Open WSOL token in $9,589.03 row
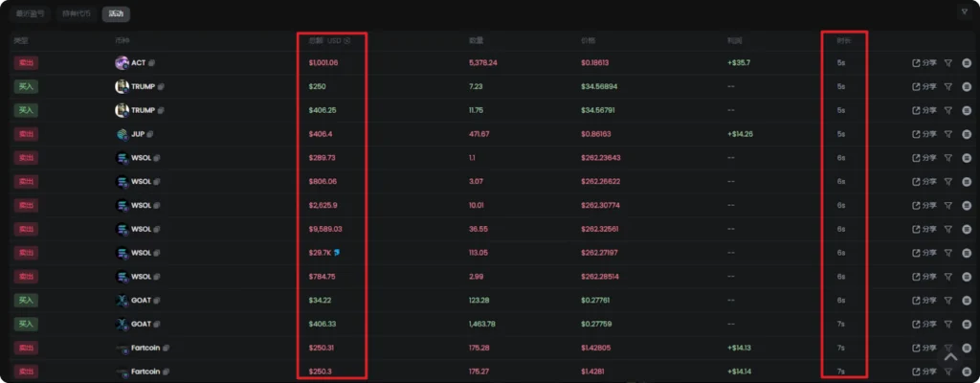980x383 pixels. click(142, 230)
